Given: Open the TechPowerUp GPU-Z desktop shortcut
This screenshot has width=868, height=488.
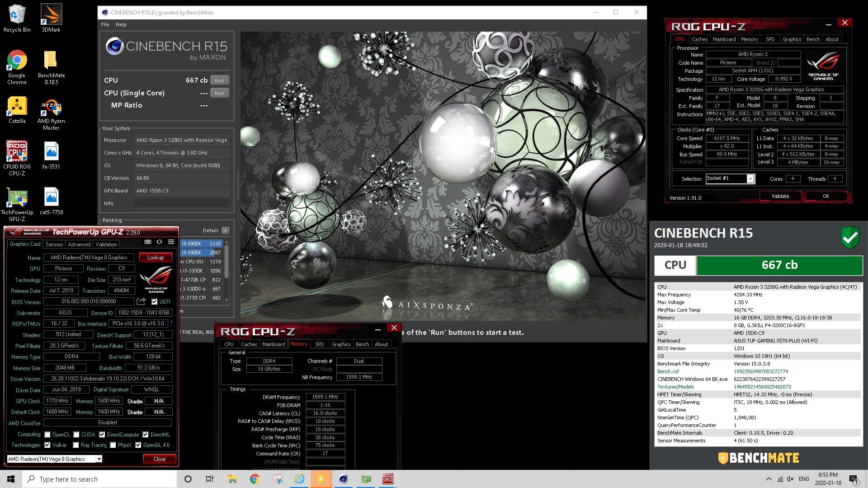Looking at the screenshot, I should coord(17,204).
